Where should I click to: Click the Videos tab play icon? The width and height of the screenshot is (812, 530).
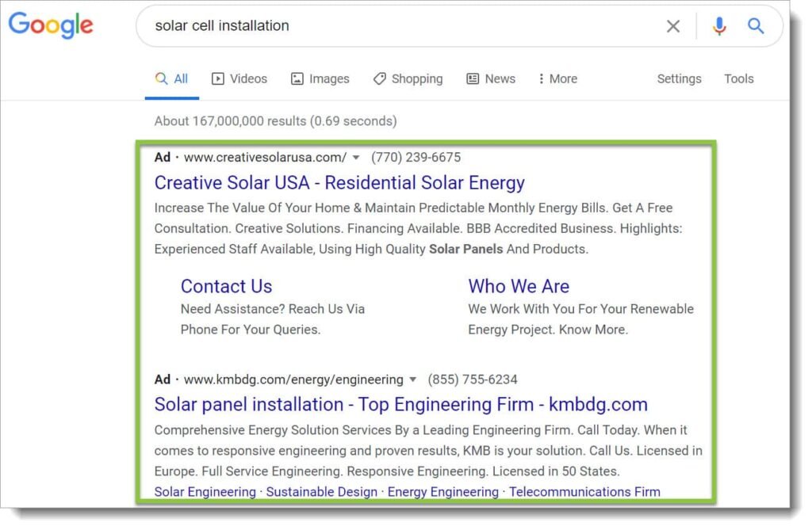coord(217,78)
